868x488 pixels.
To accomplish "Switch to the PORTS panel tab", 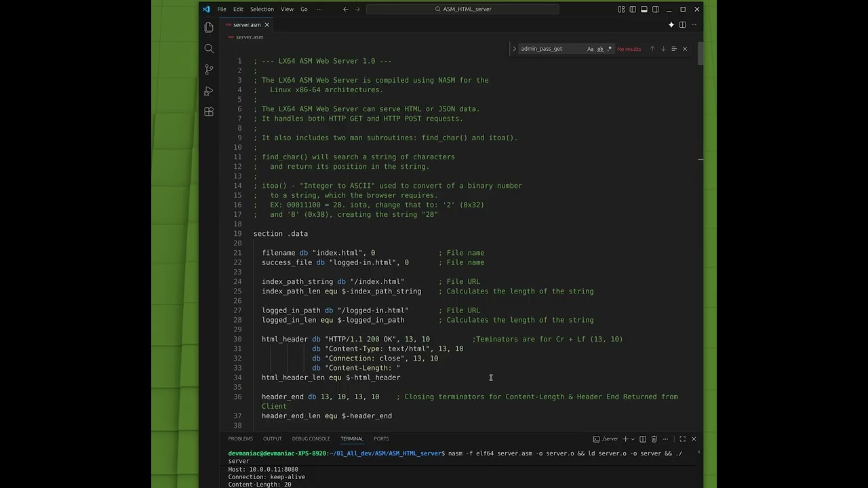I will tap(381, 439).
